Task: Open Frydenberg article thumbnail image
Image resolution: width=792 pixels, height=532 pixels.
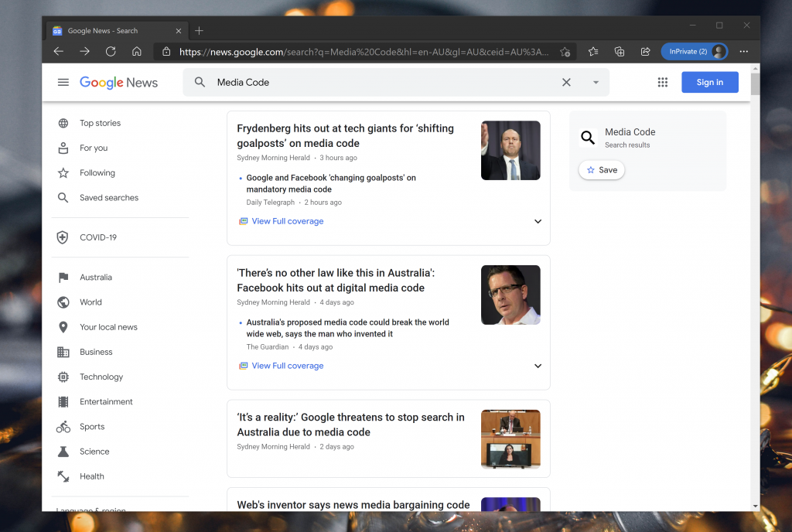Action: (x=510, y=151)
